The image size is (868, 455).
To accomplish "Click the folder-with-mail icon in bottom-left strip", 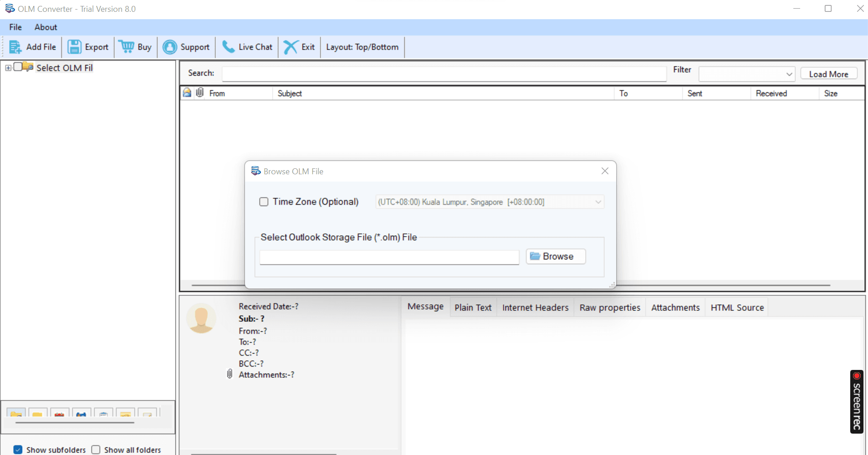I will 16,413.
